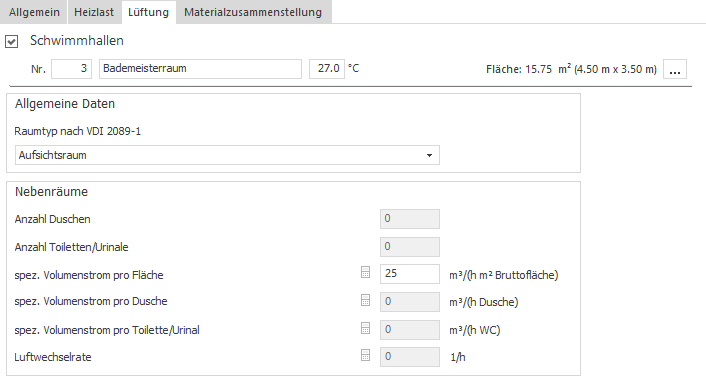Click the 'm³/(h m² Bruttofläche)' unit text

click(503, 275)
